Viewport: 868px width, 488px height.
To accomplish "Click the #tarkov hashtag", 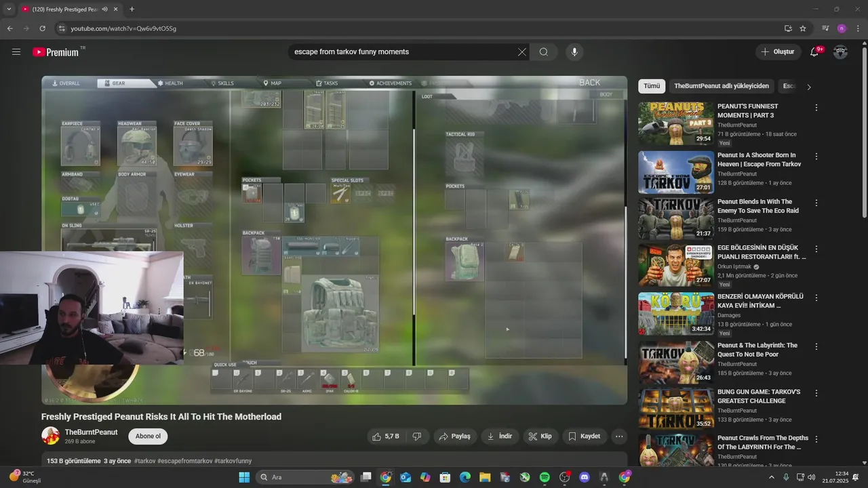I will point(144,461).
